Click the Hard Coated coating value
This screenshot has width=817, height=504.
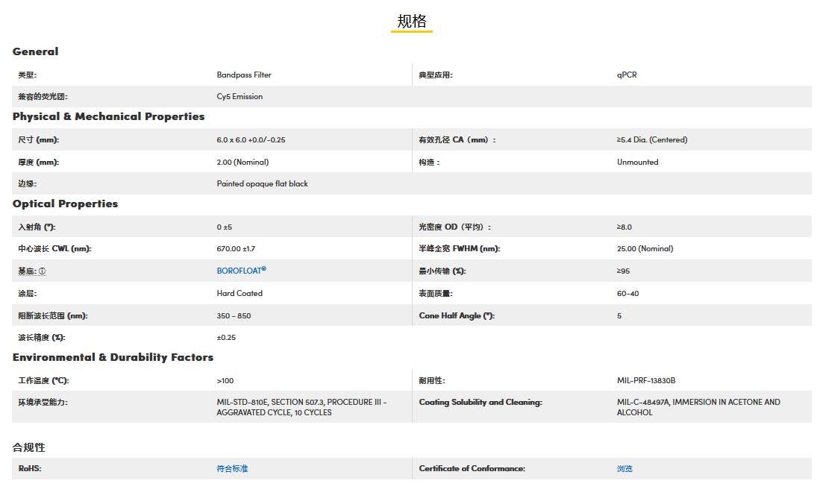click(240, 294)
